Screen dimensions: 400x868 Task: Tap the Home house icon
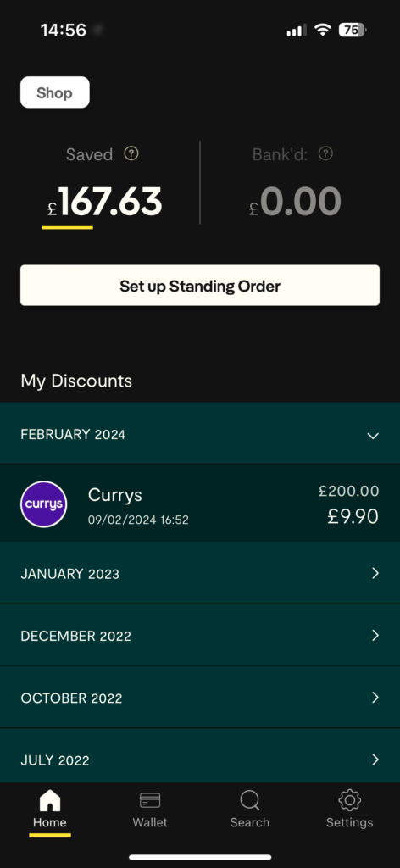coord(50,800)
